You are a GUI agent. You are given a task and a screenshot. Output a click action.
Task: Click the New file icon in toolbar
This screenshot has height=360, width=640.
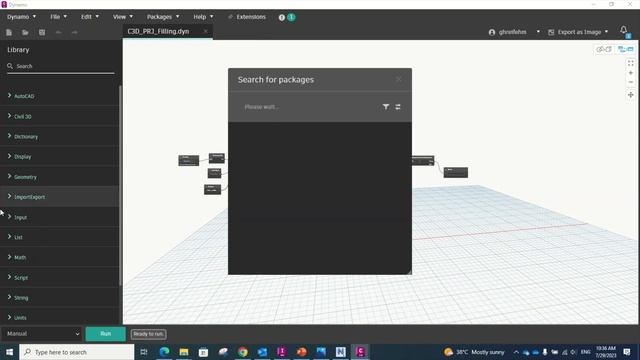(x=9, y=32)
